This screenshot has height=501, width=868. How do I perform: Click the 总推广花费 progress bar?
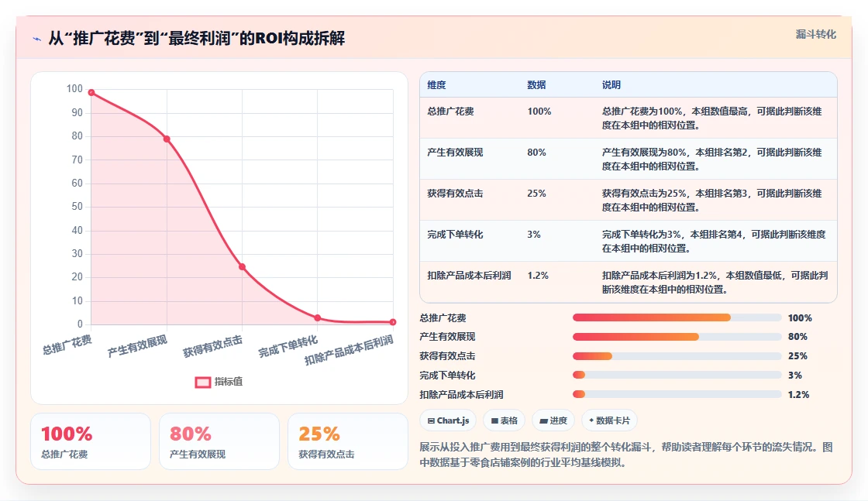(x=677, y=317)
